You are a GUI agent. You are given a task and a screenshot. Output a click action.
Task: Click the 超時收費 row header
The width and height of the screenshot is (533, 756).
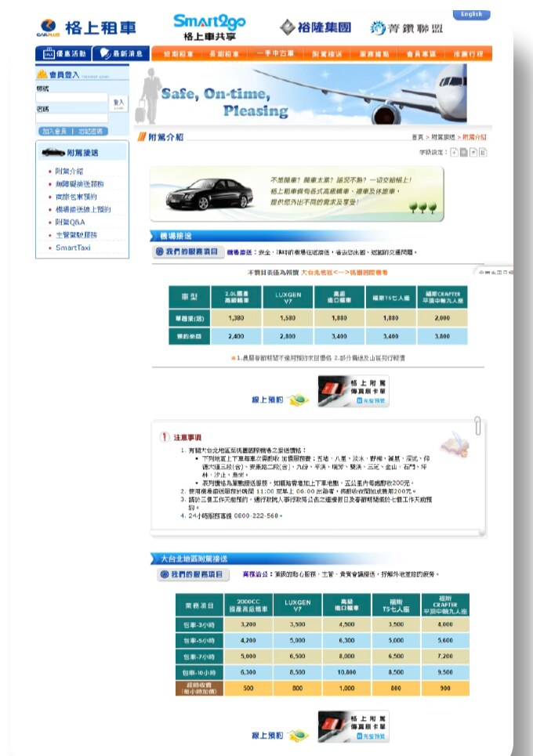[199, 688]
